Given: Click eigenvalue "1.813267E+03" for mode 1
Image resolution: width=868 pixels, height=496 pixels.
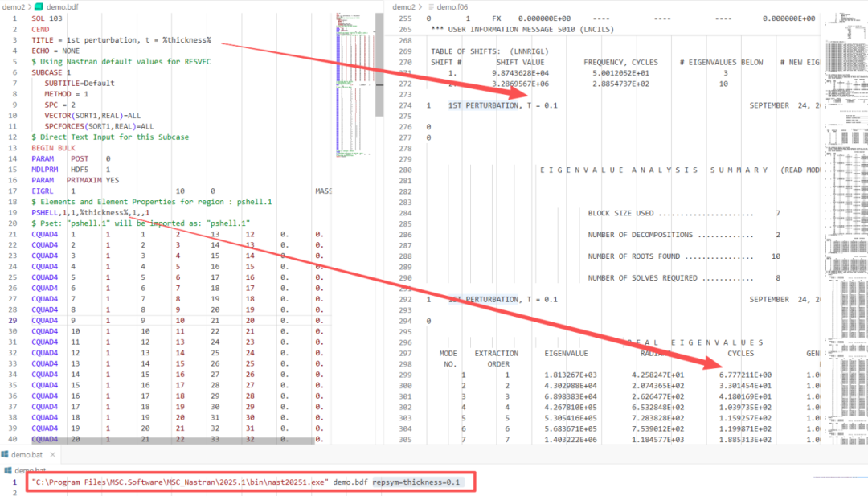Looking at the screenshot, I should point(570,375).
